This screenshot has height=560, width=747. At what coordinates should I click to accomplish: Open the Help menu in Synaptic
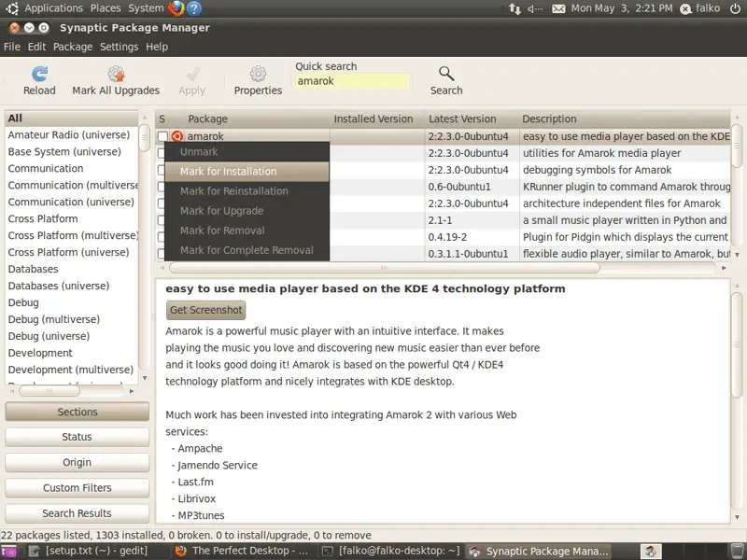coord(157,47)
